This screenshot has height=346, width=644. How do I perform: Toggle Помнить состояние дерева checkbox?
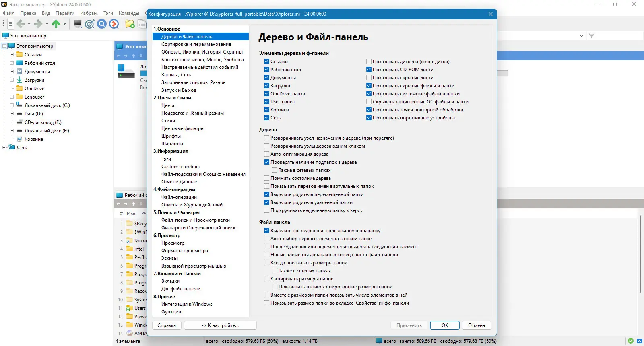pos(266,178)
